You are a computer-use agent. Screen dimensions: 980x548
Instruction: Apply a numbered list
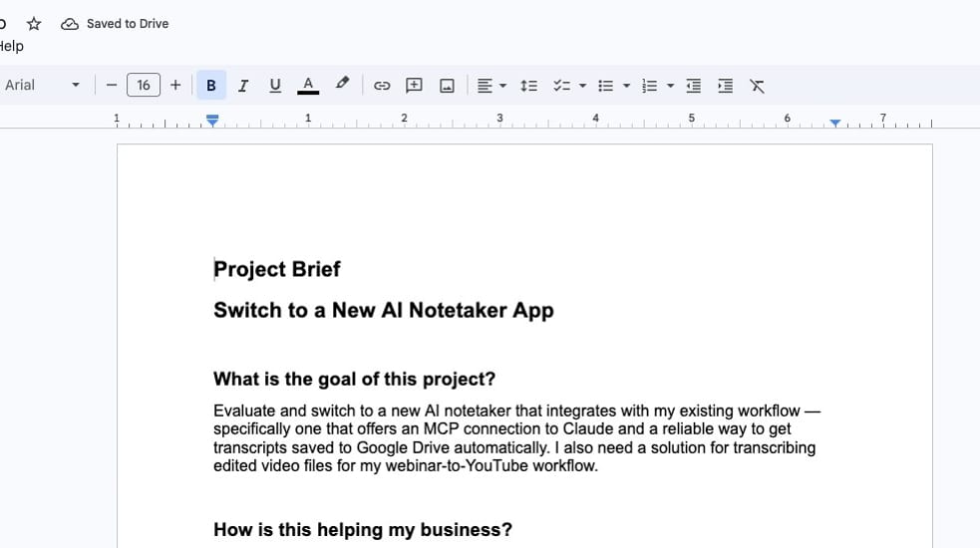(x=650, y=86)
